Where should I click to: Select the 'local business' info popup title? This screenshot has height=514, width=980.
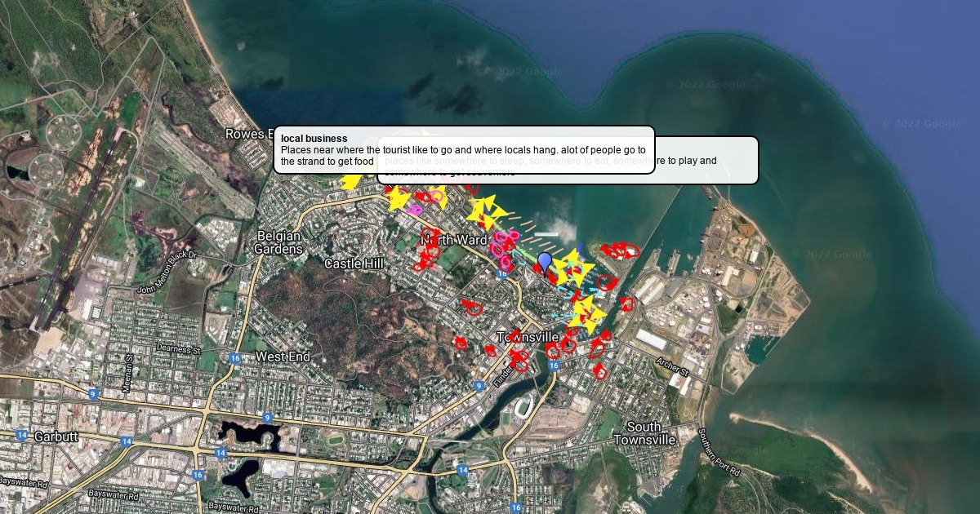click(314, 139)
